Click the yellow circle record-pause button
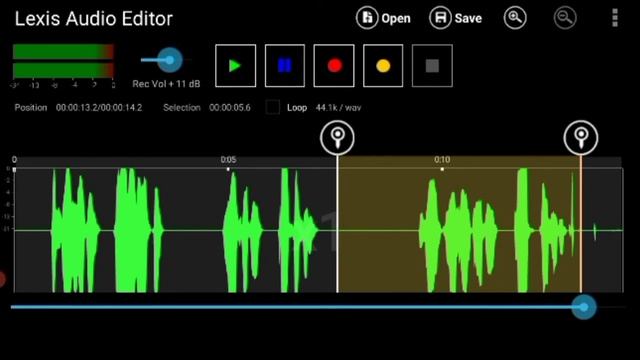This screenshot has width=640, height=360. 383,66
